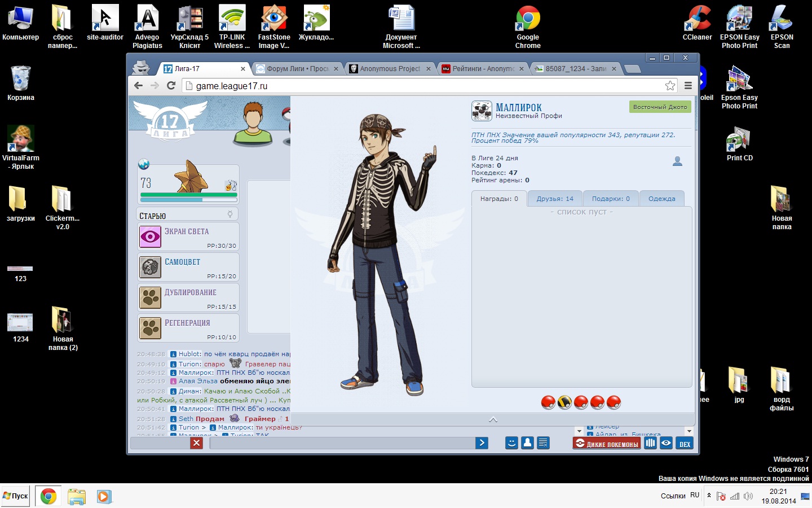Click the blue experience bar under HP
This screenshot has width=812, height=508.
188,200
